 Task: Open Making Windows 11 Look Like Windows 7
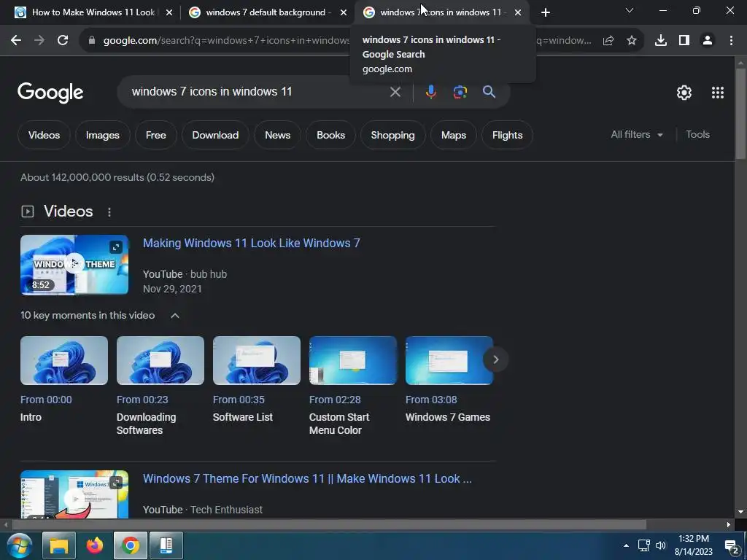252,244
